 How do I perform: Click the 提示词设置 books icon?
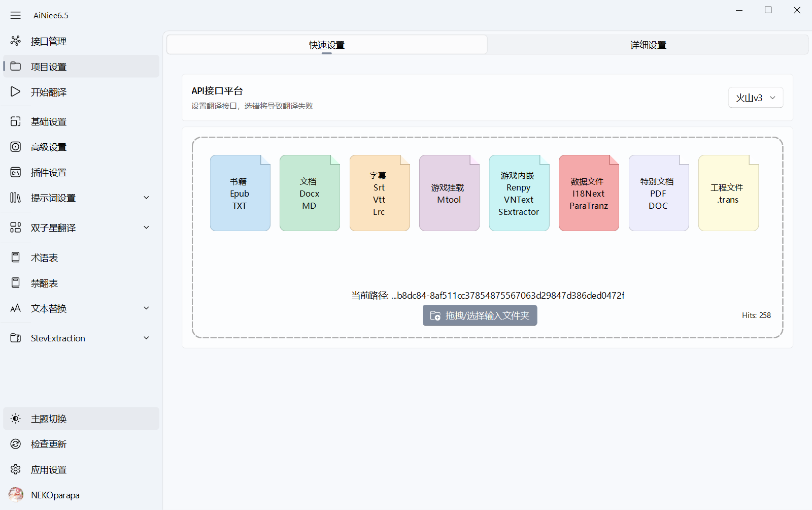(16, 198)
